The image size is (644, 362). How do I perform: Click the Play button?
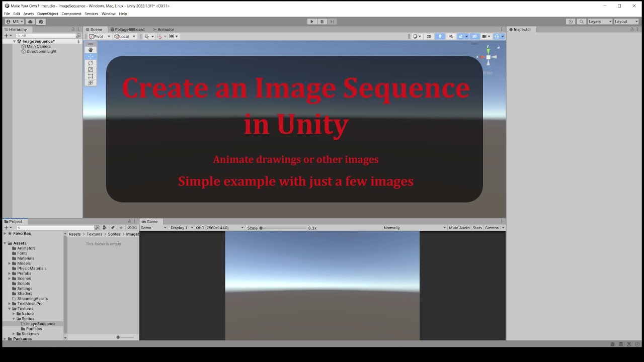point(312,22)
